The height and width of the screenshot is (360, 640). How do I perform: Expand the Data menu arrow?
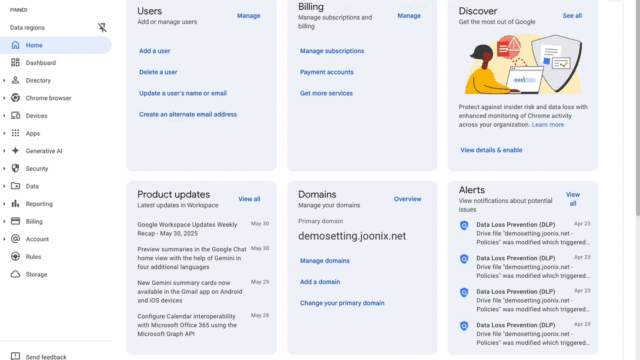pos(4,186)
